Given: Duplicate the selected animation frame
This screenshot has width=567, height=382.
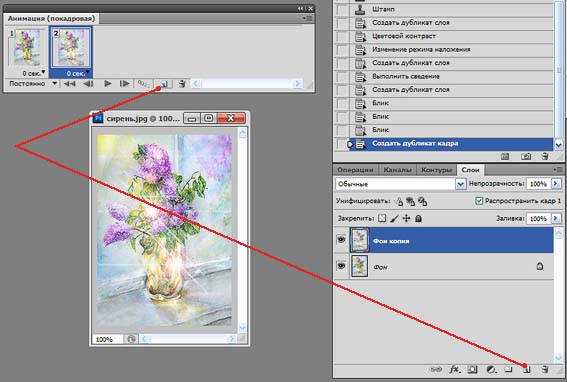Looking at the screenshot, I should coord(164,84).
